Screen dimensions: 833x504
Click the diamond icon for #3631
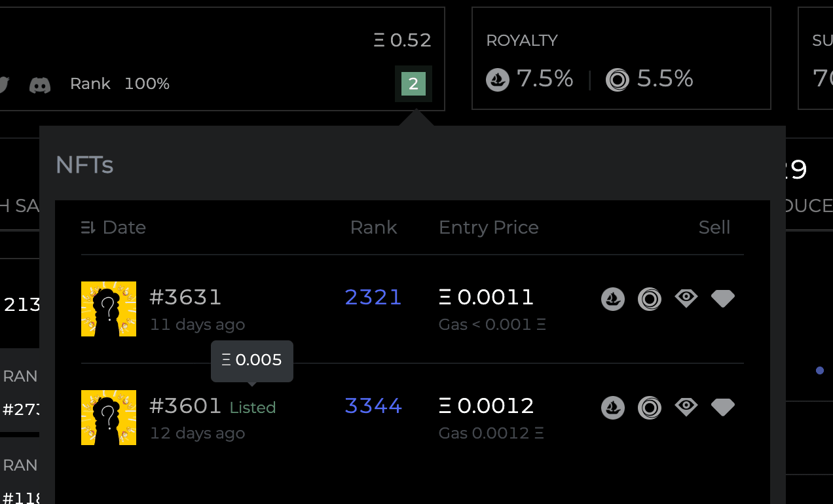coord(723,298)
